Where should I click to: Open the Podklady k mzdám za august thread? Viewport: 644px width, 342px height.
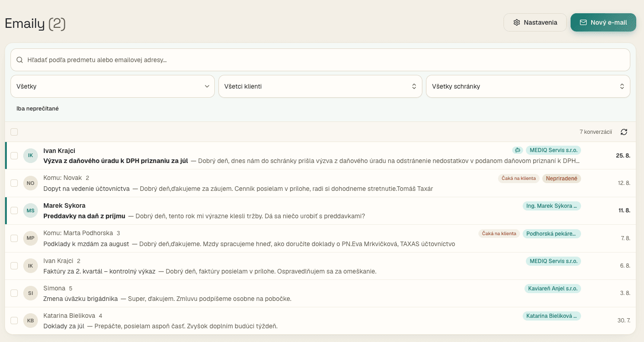pos(320,238)
